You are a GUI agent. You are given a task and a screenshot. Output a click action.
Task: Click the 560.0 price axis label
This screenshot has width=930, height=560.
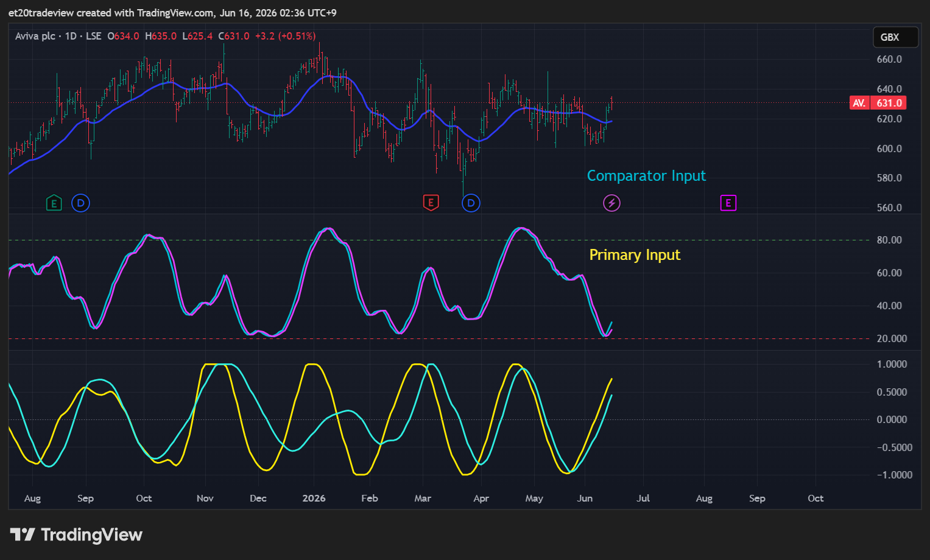pyautogui.click(x=889, y=208)
